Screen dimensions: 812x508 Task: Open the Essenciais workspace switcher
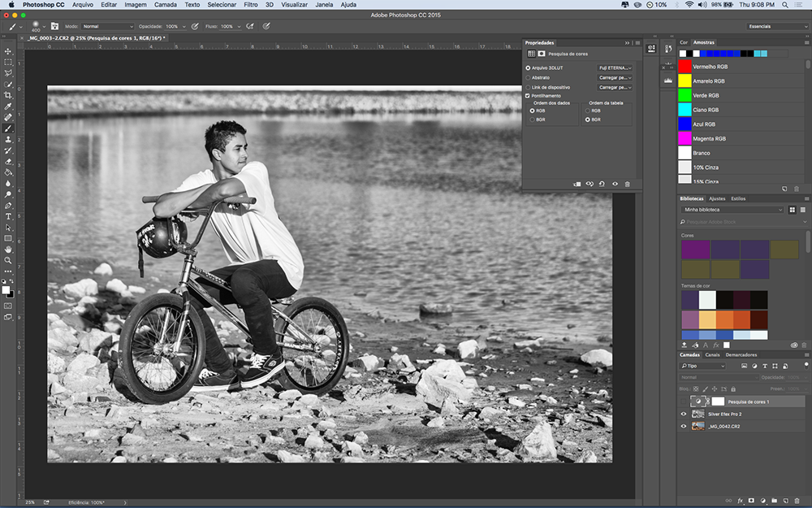pos(777,26)
